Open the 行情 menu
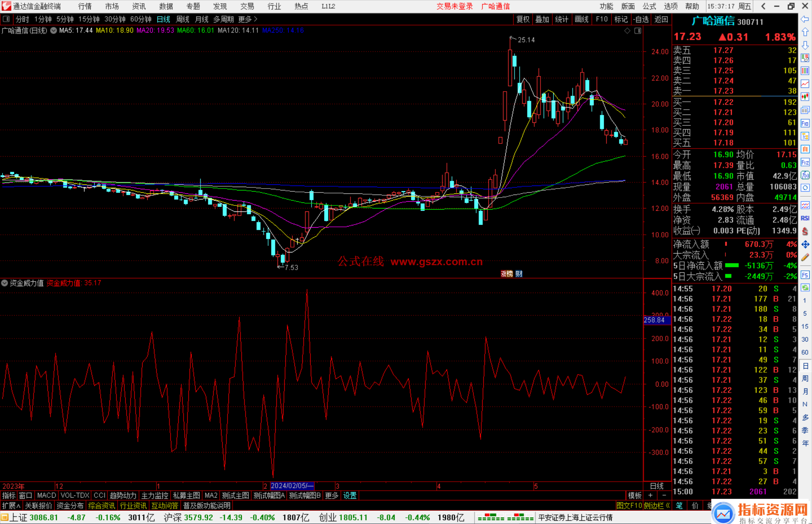812x524 pixels. 85,6
